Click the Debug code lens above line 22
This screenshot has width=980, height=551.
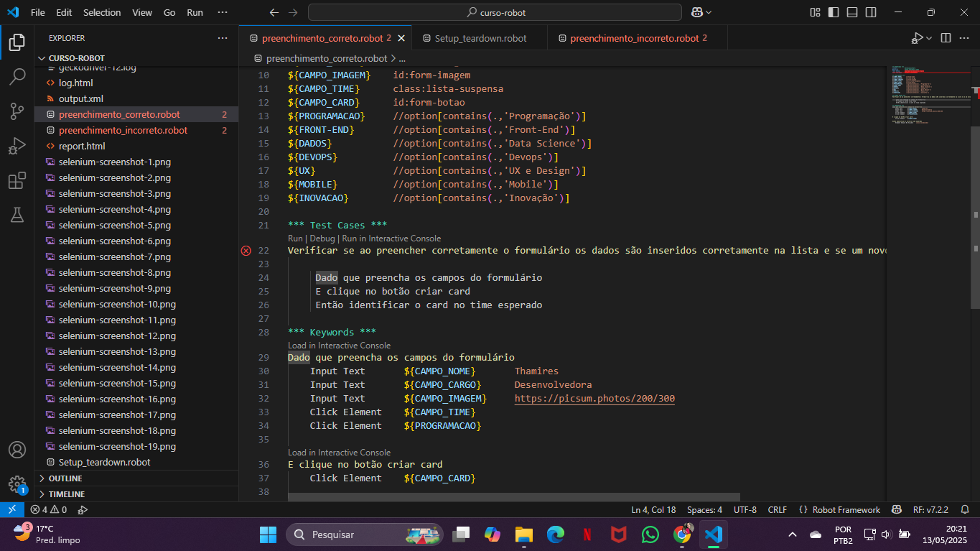322,239
